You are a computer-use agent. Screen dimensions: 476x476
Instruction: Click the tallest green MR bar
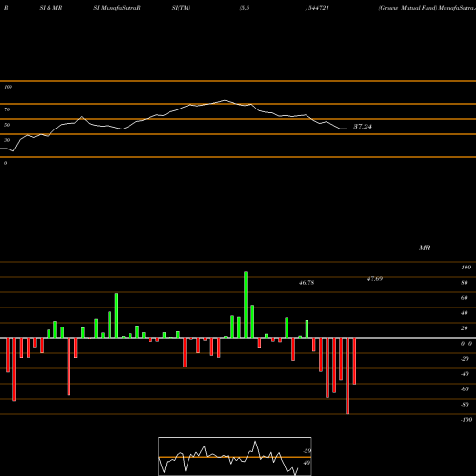coord(246,305)
